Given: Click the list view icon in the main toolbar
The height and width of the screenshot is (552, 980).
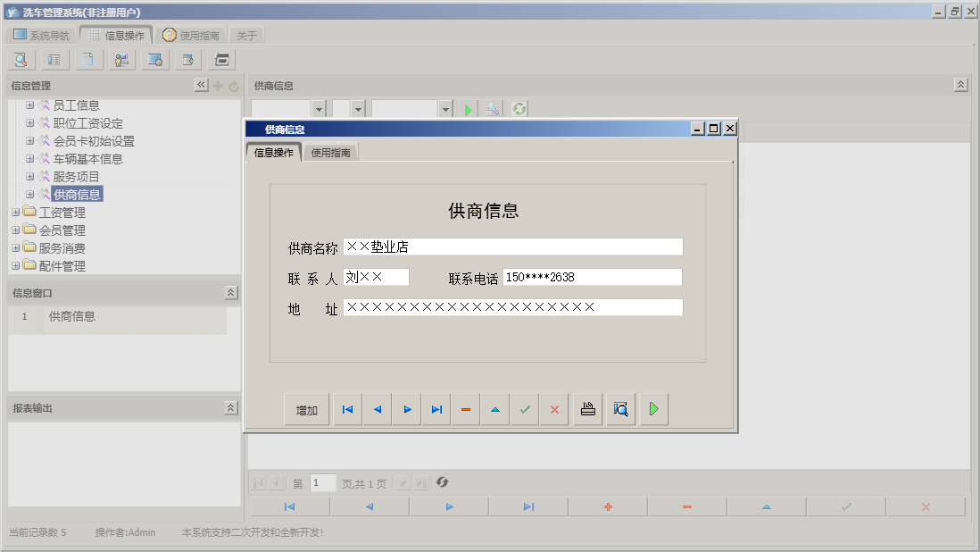Looking at the screenshot, I should coord(54,60).
